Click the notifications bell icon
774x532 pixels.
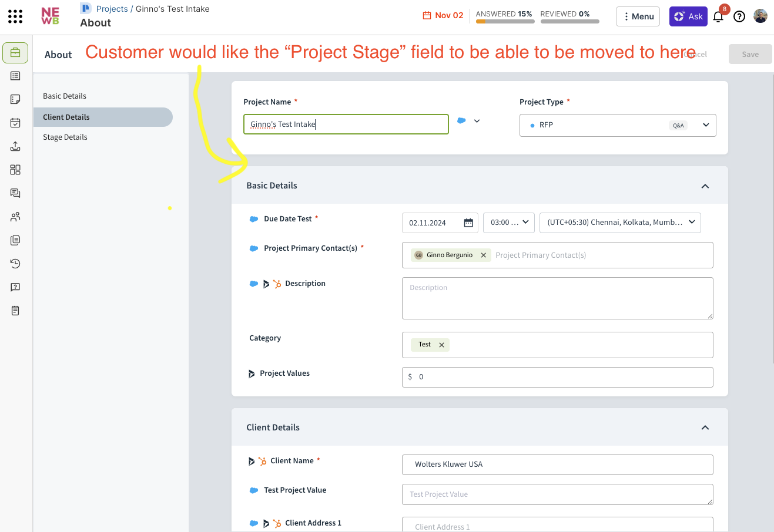718,16
